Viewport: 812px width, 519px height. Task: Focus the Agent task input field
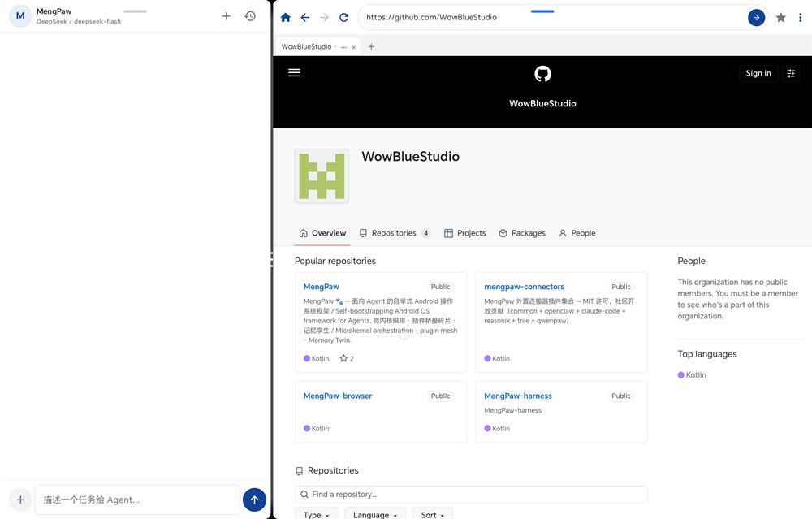tap(137, 500)
